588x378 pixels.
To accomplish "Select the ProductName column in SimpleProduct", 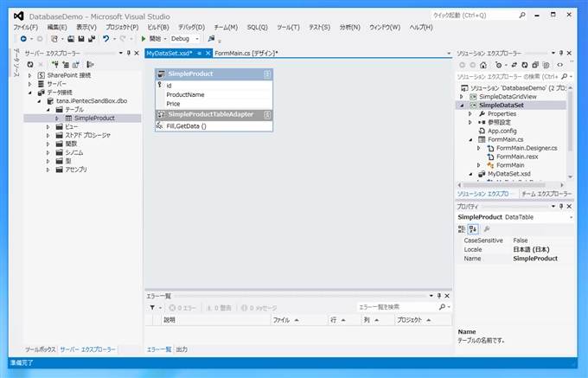I will click(214, 95).
